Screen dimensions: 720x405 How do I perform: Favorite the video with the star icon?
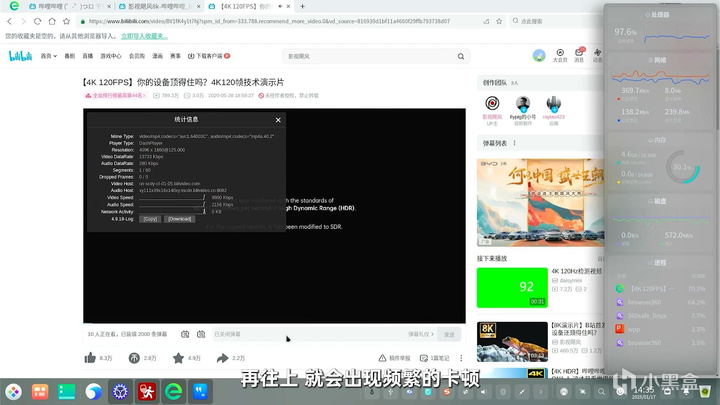(x=178, y=358)
